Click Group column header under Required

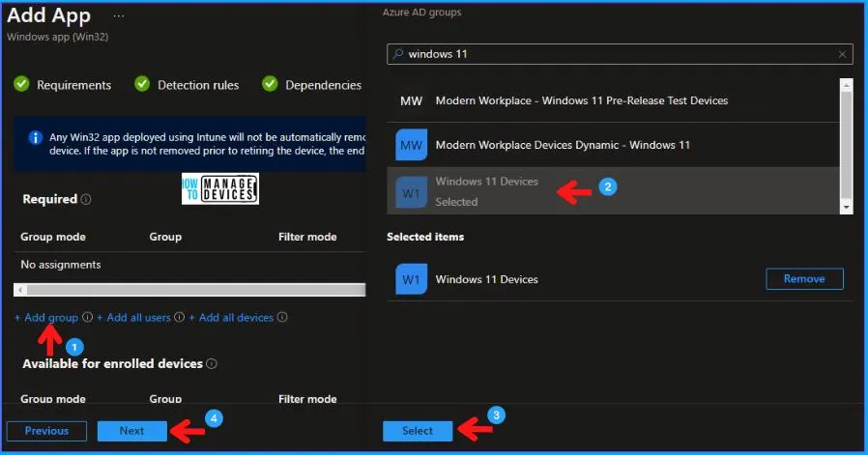(x=165, y=237)
